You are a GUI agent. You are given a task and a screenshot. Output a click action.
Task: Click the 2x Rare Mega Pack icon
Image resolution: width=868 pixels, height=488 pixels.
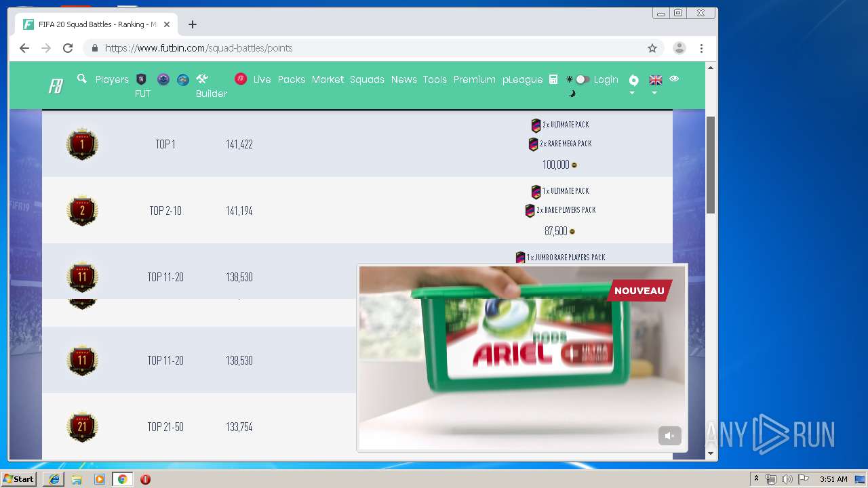(x=533, y=144)
